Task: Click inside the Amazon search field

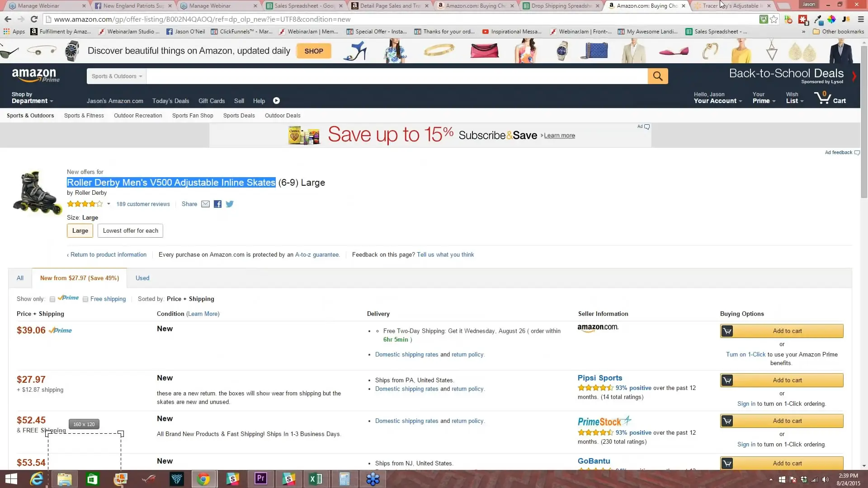Action: click(397, 76)
